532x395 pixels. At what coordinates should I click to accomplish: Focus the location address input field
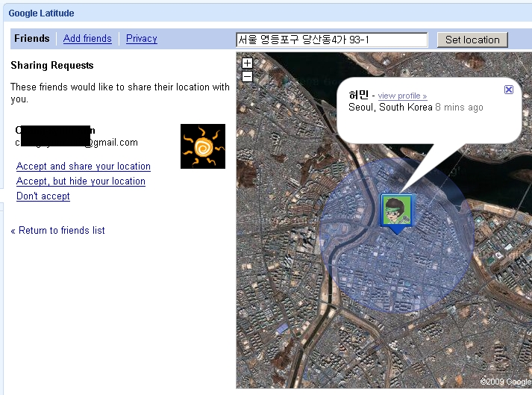click(332, 40)
